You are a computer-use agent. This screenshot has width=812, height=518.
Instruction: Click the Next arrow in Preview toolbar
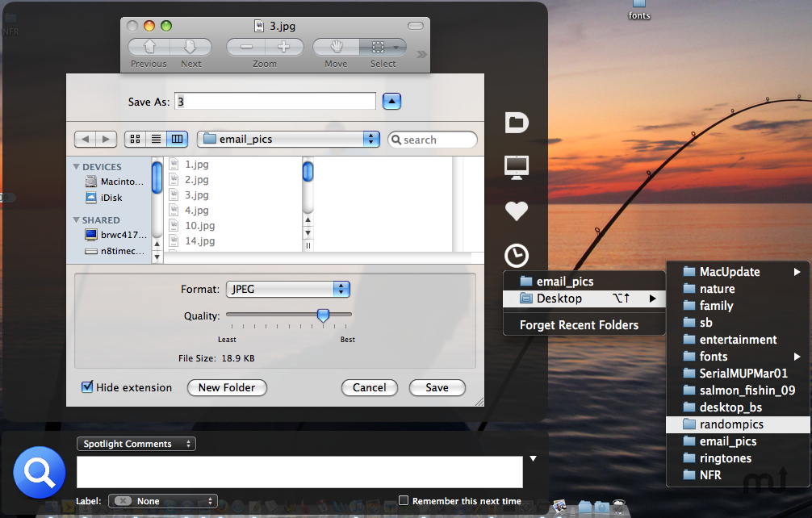tap(190, 47)
